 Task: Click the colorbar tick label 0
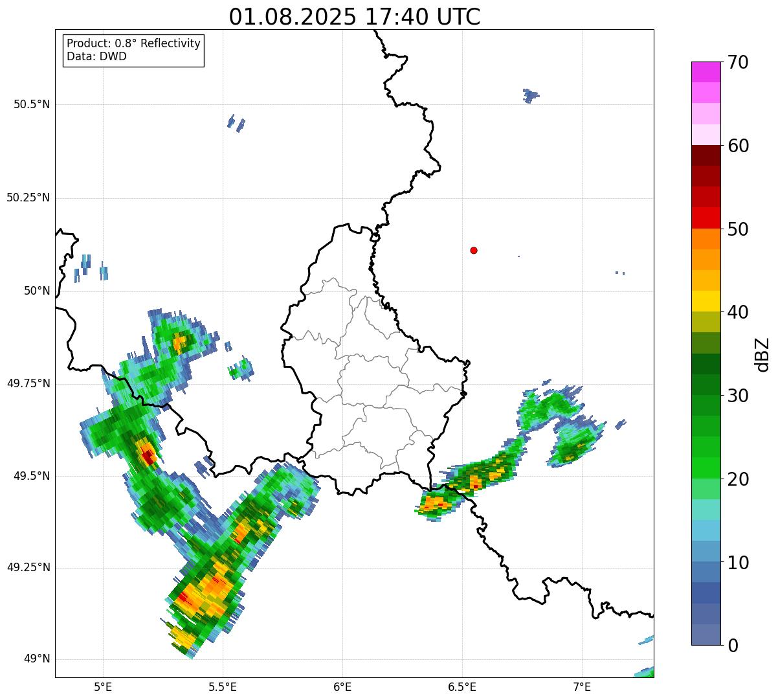click(x=733, y=646)
